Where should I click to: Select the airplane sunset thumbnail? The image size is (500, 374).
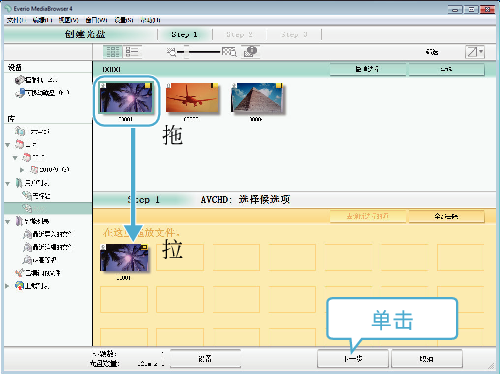pyautogui.click(x=192, y=98)
